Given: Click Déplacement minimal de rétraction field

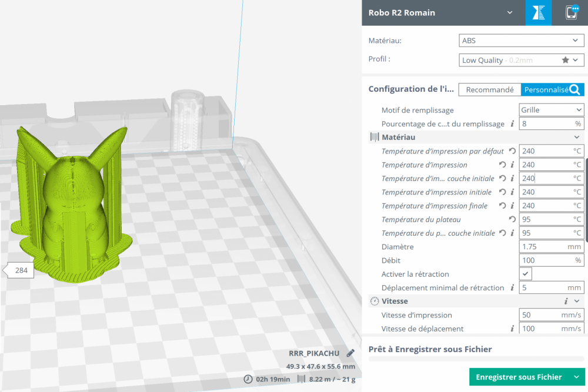Looking at the screenshot, I should (552, 288).
